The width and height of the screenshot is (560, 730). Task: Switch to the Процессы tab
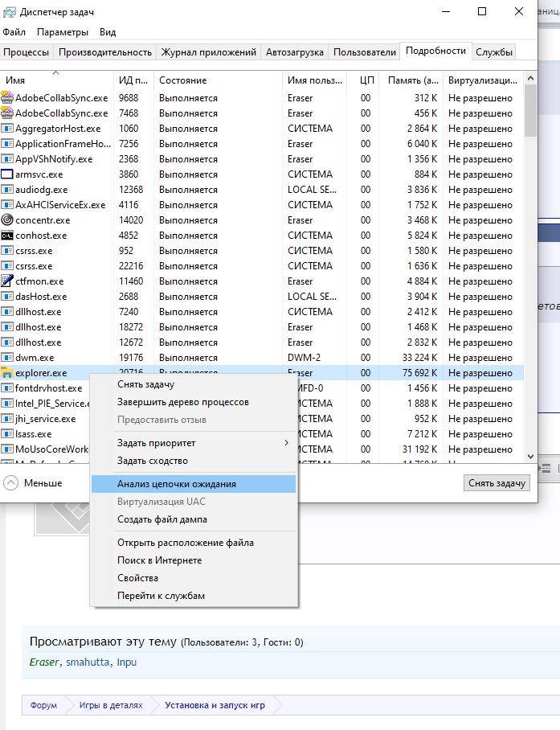pyautogui.click(x=26, y=52)
